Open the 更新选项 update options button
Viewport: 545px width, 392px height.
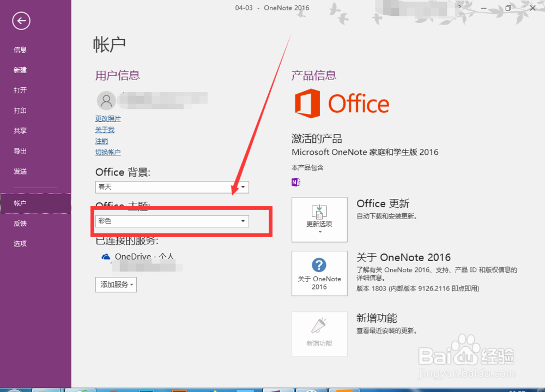319,220
